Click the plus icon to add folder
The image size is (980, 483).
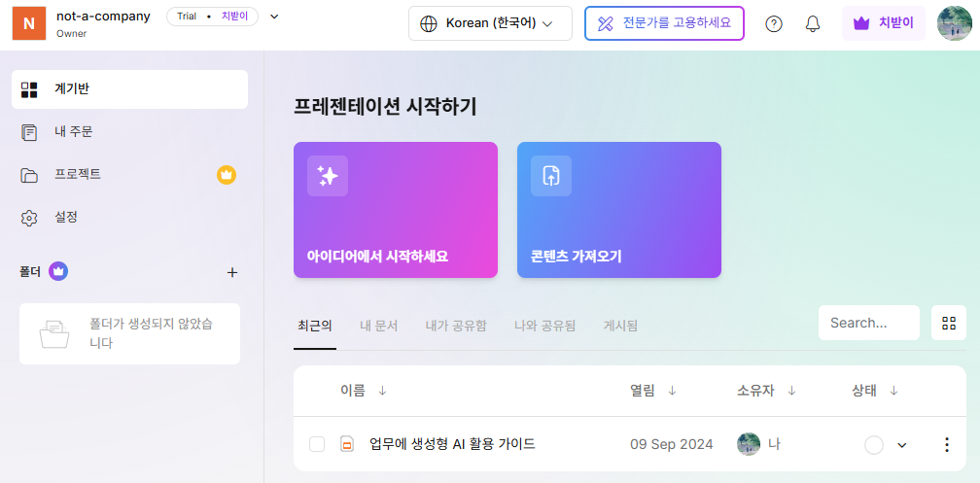tap(232, 272)
